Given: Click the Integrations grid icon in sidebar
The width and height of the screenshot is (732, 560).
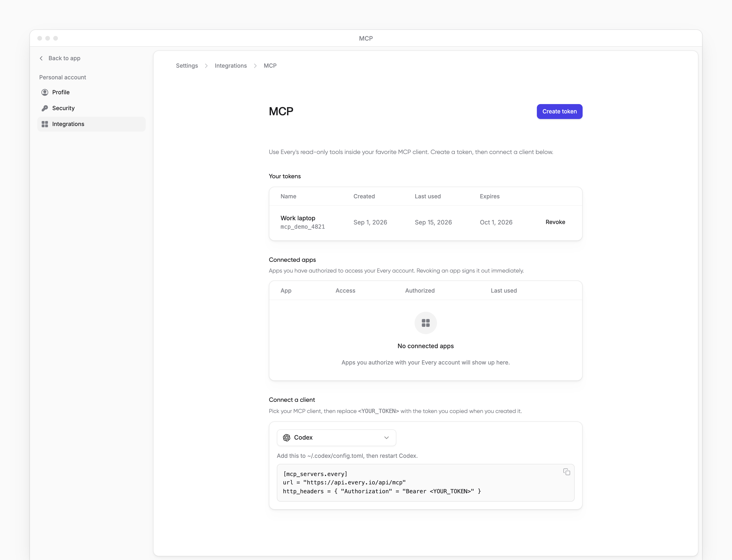Looking at the screenshot, I should (x=45, y=124).
